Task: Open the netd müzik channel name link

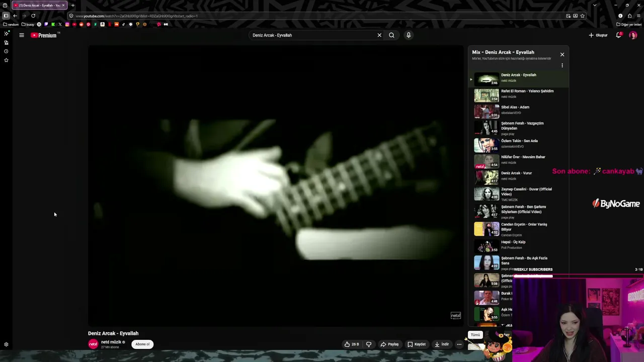Action: coord(111,342)
